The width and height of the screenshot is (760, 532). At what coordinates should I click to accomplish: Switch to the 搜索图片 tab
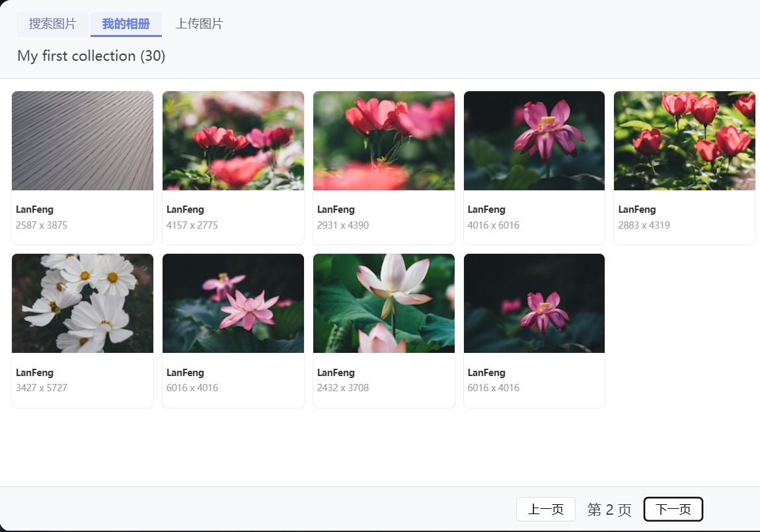point(53,24)
